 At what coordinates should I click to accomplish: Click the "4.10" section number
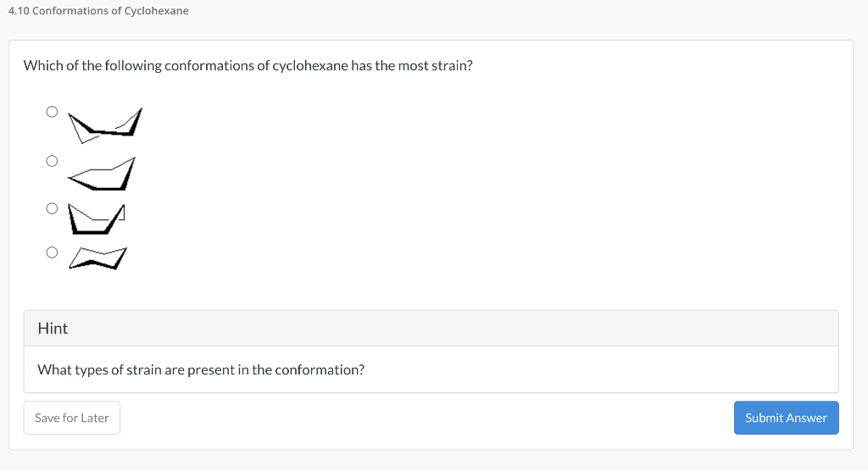[17, 11]
